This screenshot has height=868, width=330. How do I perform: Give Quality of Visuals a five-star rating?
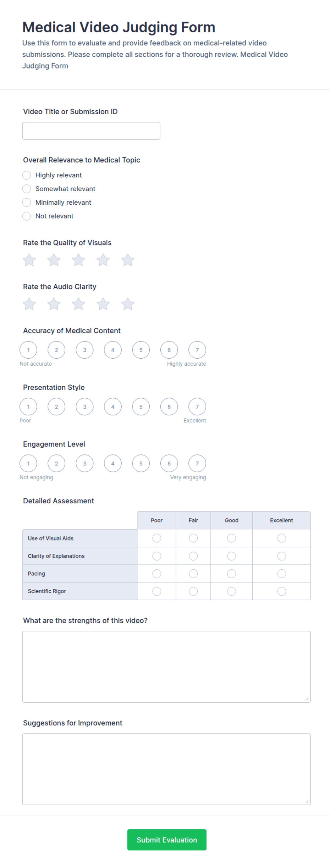tap(128, 260)
